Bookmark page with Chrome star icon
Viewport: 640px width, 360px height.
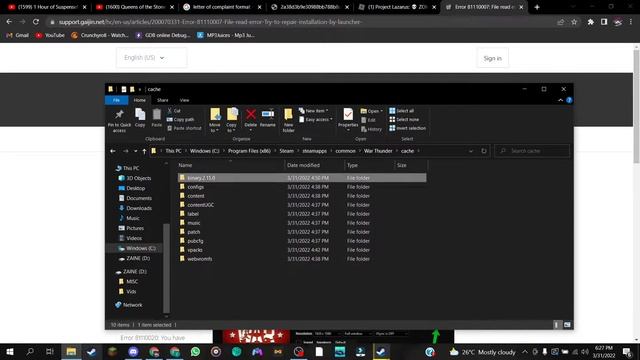point(574,22)
